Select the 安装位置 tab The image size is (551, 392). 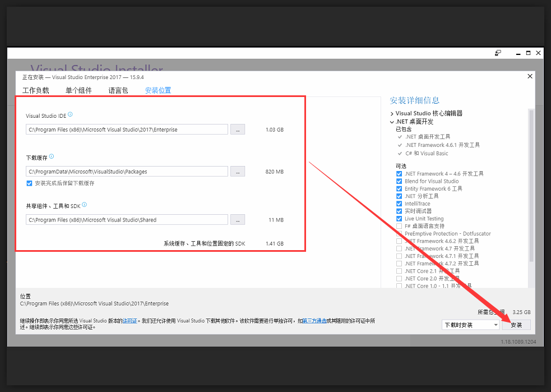[x=158, y=90]
